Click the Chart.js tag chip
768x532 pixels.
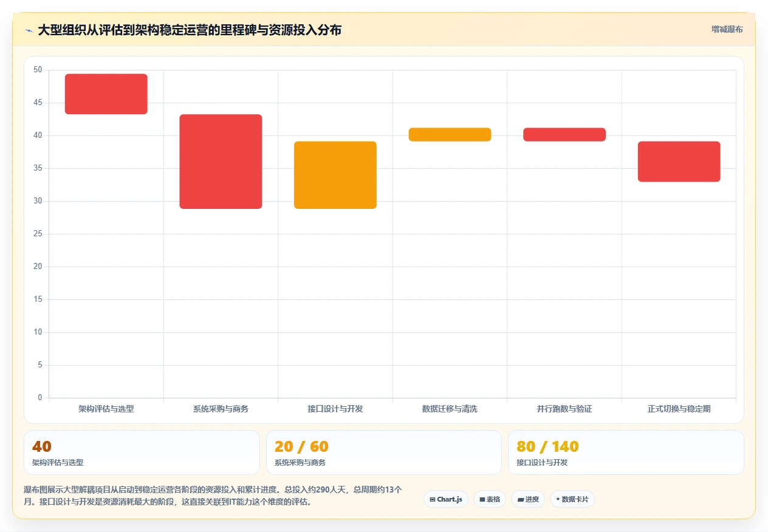pyautogui.click(x=446, y=499)
